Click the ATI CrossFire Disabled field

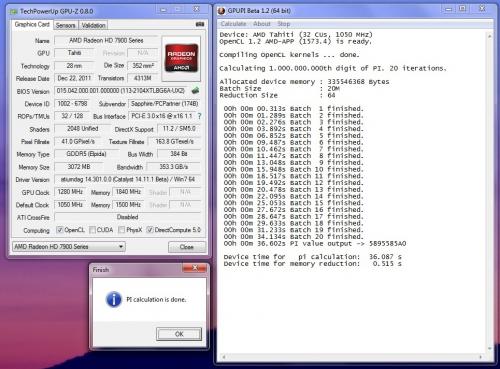(127, 217)
